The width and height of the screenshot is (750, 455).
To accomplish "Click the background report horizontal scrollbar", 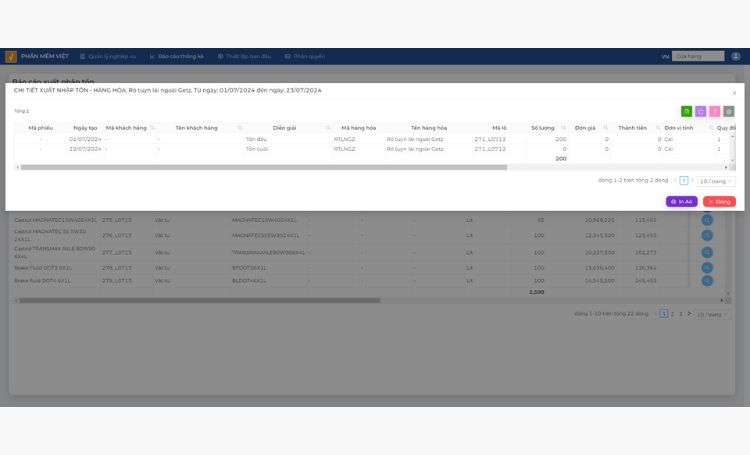I will [x=199, y=300].
